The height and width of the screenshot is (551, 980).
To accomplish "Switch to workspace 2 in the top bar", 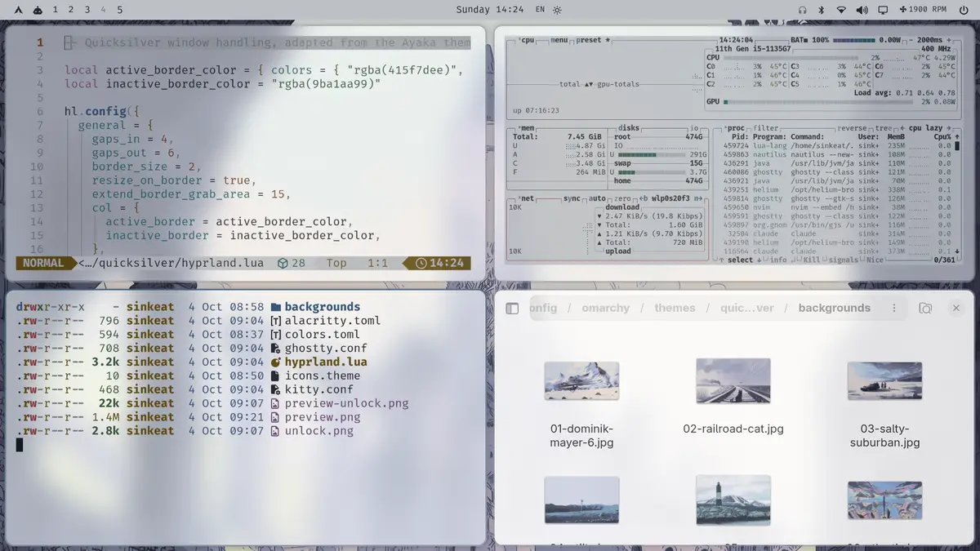I will 71,10.
